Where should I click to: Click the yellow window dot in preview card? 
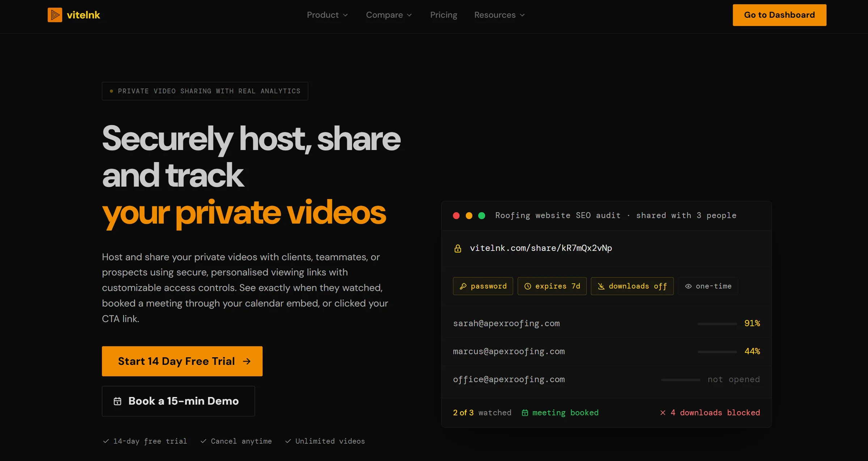[x=469, y=215]
